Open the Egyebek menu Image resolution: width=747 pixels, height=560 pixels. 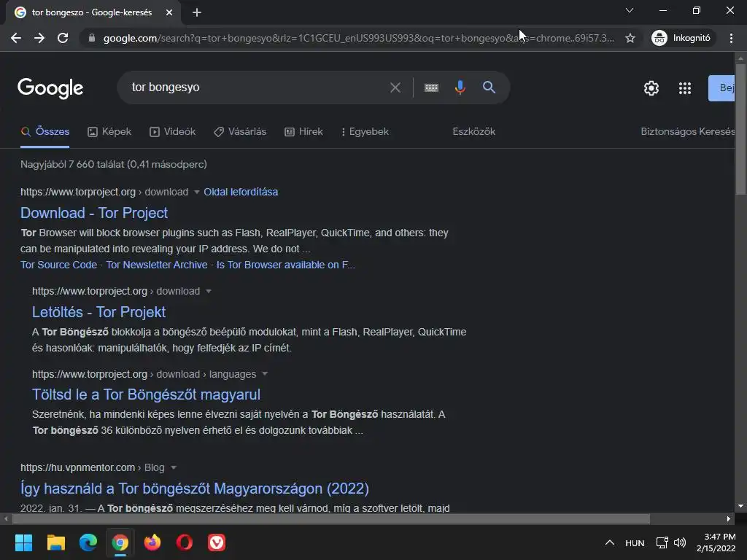[x=365, y=132]
